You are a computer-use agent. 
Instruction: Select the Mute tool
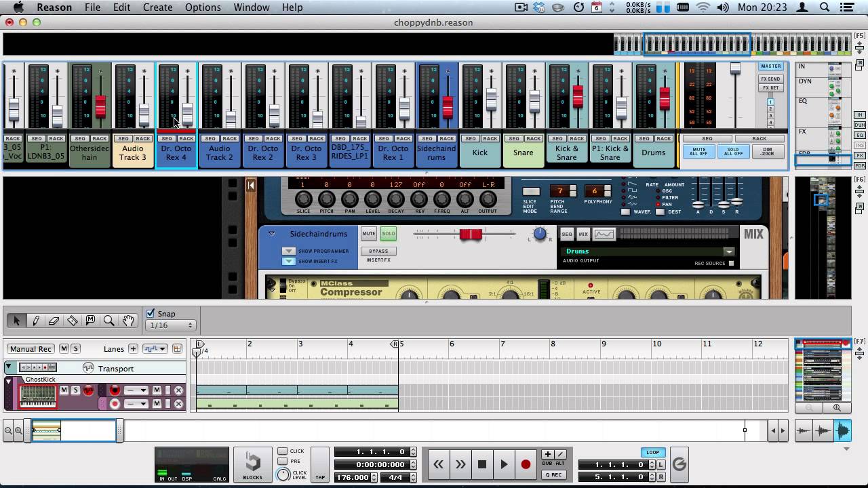pyautogui.click(x=90, y=321)
